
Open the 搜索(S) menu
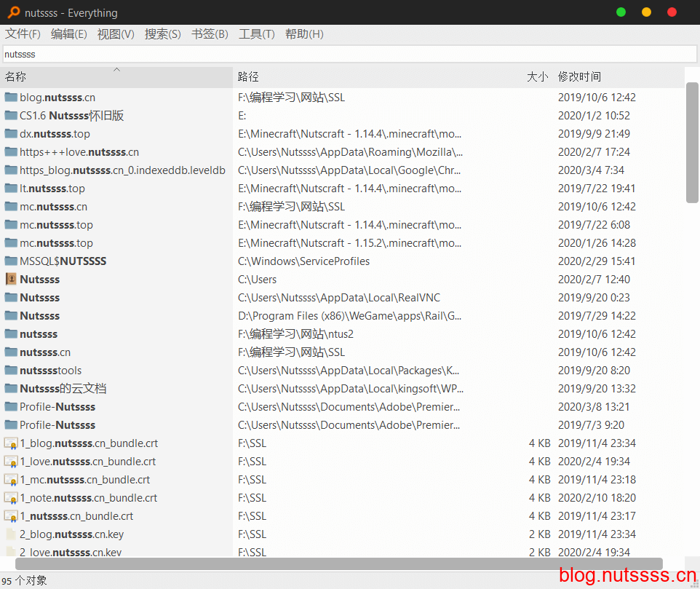[x=162, y=34]
